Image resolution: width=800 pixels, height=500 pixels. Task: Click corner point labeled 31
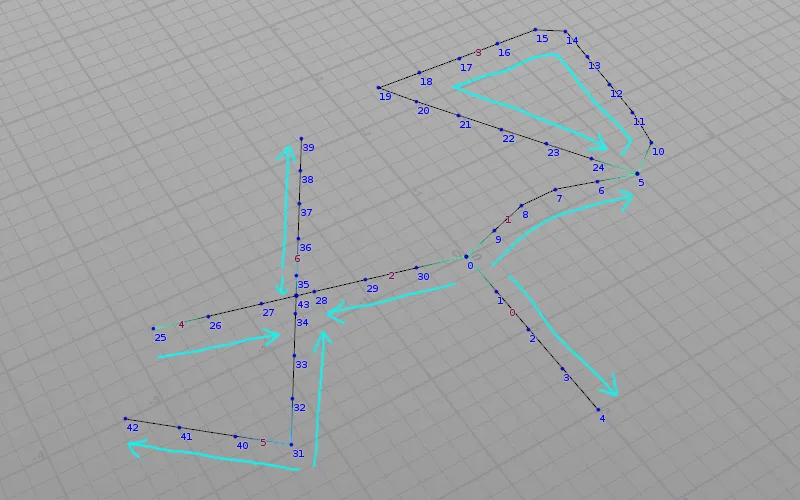[291, 444]
